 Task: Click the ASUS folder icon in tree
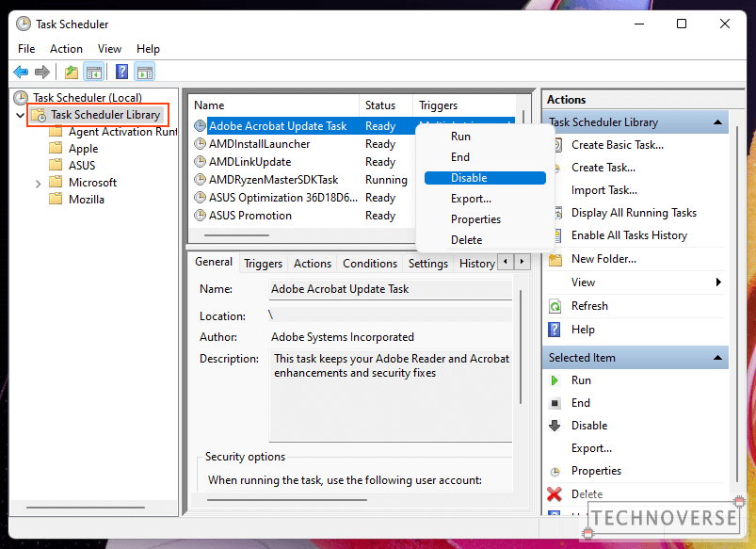[56, 165]
